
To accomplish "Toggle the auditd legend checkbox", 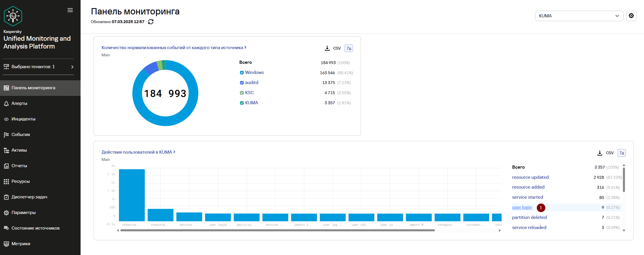I will click(242, 83).
